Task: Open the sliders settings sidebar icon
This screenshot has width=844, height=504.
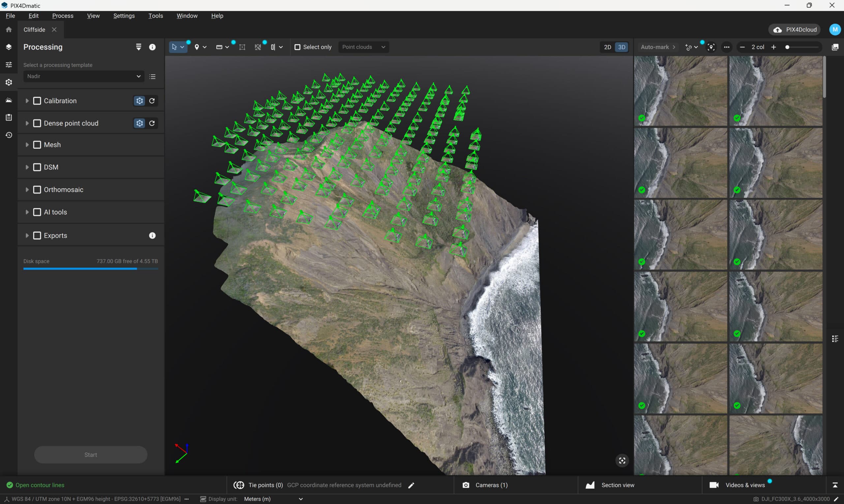Action: tap(9, 65)
